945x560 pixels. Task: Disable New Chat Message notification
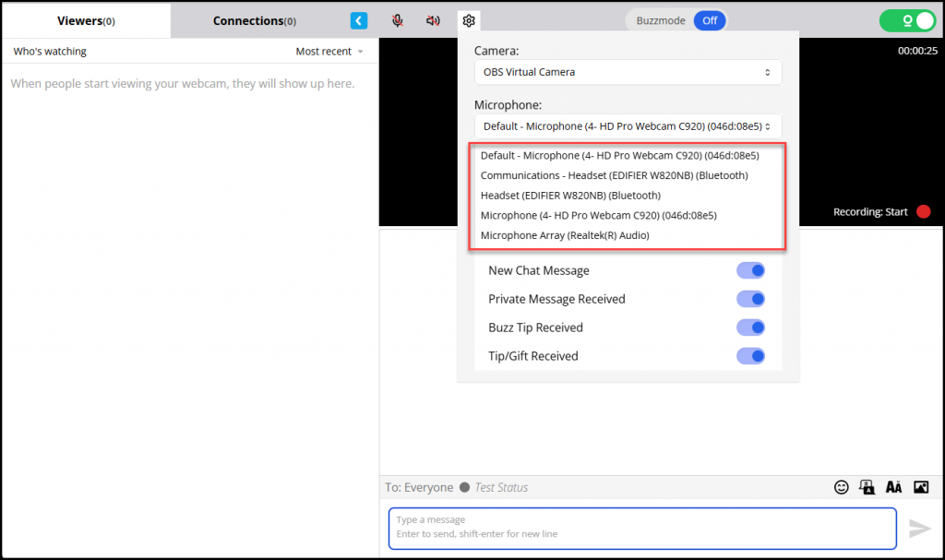coord(750,270)
